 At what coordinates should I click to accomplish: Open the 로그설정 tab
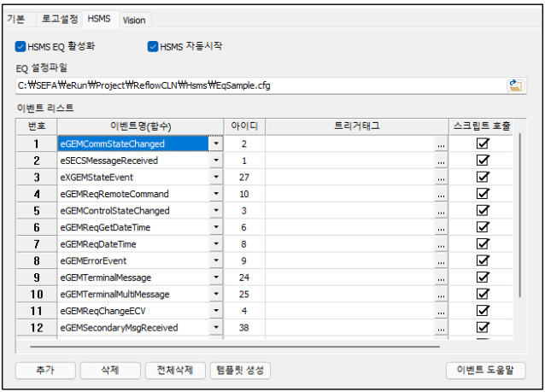[x=60, y=19]
